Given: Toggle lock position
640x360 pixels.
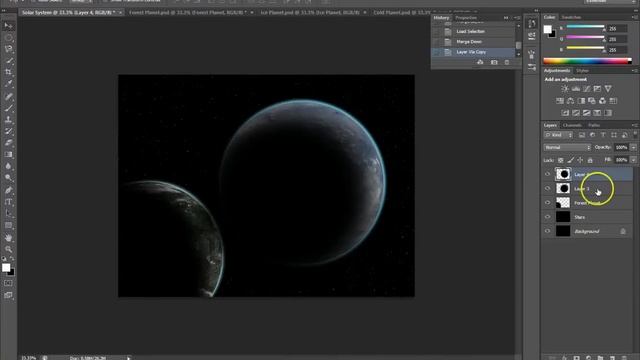Looking at the screenshot, I should point(580,160).
